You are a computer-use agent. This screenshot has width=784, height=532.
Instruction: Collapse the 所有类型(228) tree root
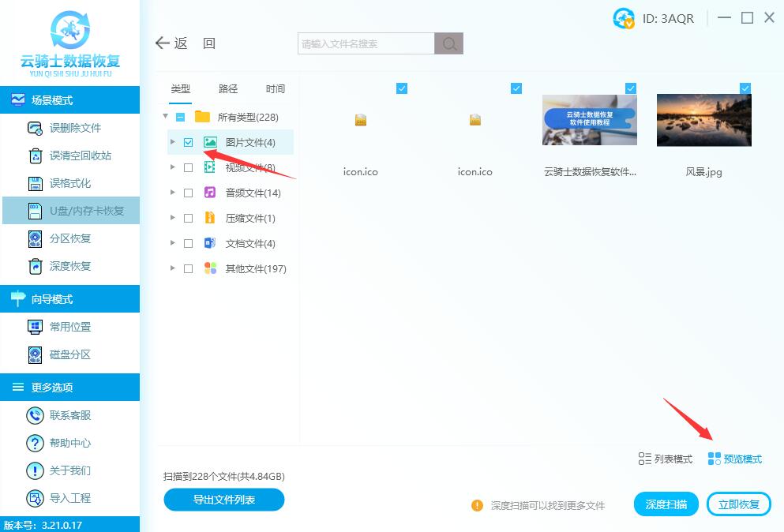point(165,117)
